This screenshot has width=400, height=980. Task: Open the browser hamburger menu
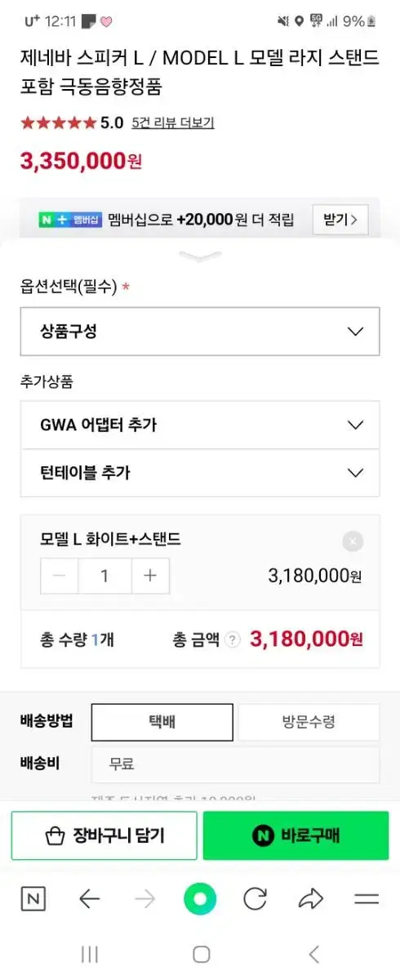(367, 899)
